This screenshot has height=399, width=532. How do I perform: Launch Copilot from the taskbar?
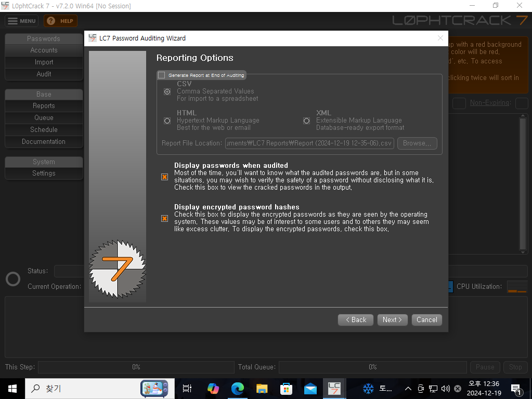click(x=213, y=389)
